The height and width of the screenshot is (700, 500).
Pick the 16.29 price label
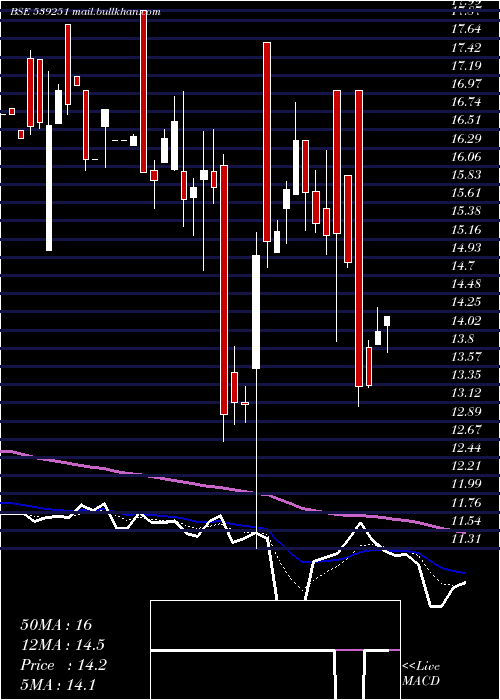tap(466, 139)
